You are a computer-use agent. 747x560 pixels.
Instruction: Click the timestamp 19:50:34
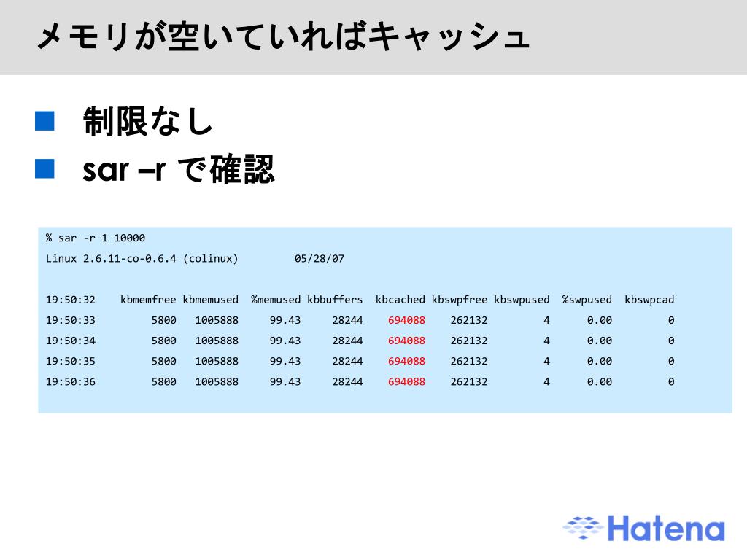click(x=71, y=341)
